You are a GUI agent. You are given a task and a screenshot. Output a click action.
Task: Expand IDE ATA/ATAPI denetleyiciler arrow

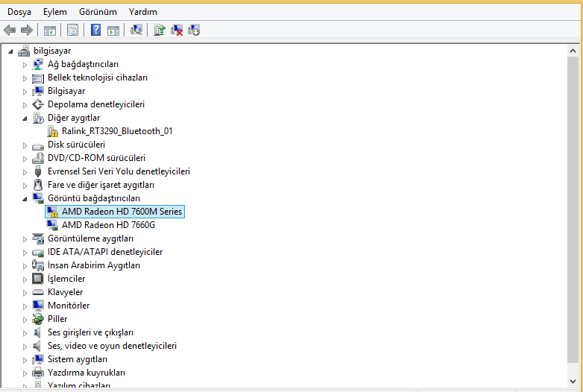click(25, 253)
